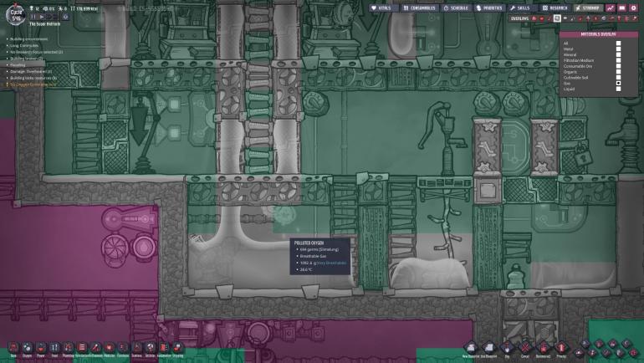Open the Shipping build category
This screenshot has height=363, width=644.
pos(177,347)
